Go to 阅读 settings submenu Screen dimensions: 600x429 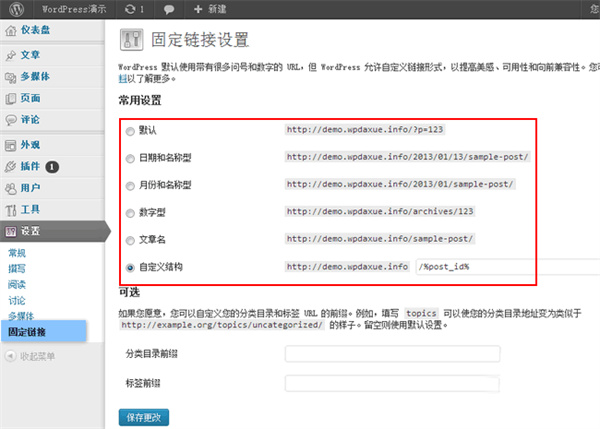click(x=17, y=284)
